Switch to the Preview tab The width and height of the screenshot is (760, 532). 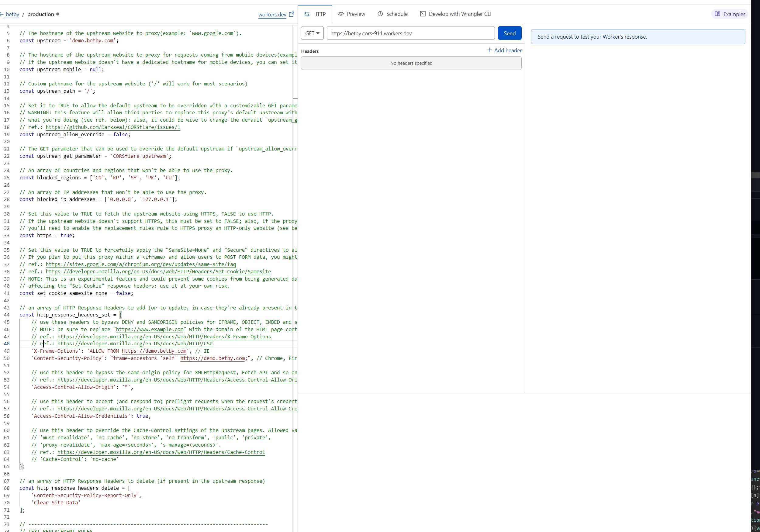point(355,14)
